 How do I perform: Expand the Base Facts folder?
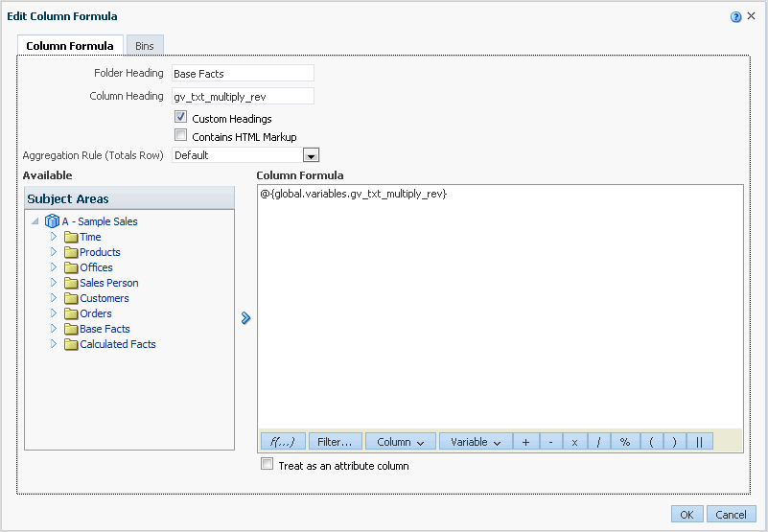[x=55, y=329]
